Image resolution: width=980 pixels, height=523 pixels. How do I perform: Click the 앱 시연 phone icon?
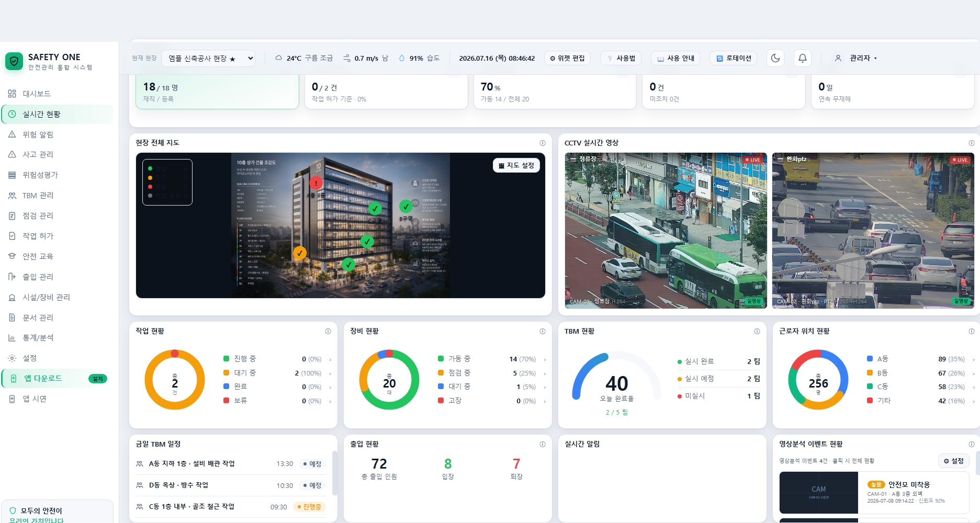tap(12, 399)
